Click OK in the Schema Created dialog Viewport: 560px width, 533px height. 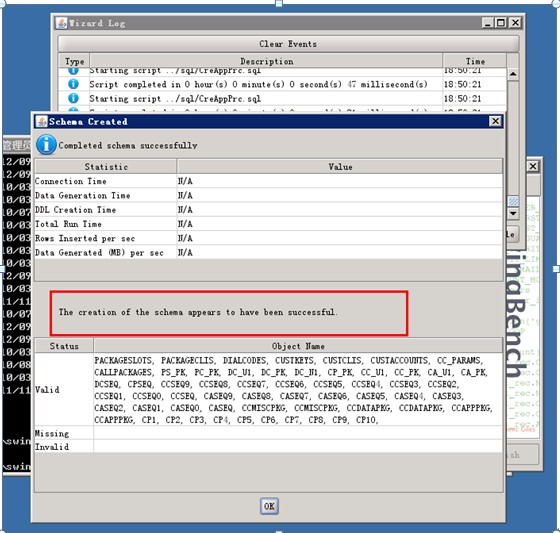pyautogui.click(x=269, y=506)
